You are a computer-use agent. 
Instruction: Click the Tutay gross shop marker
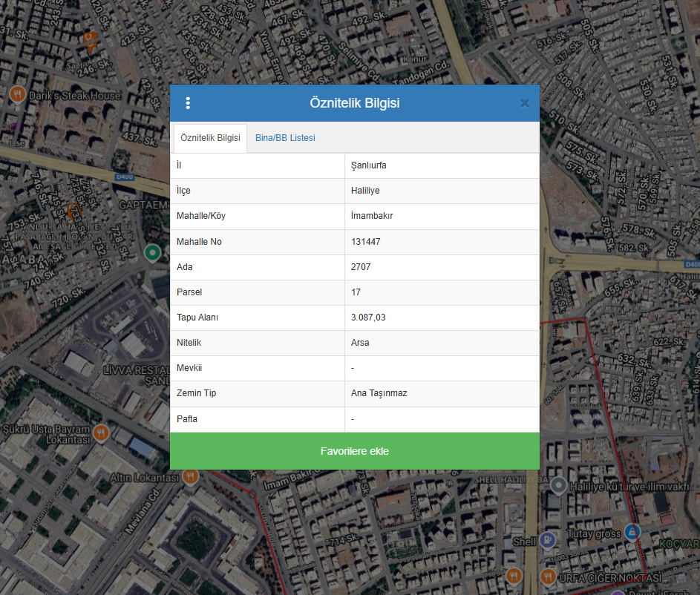(631, 531)
